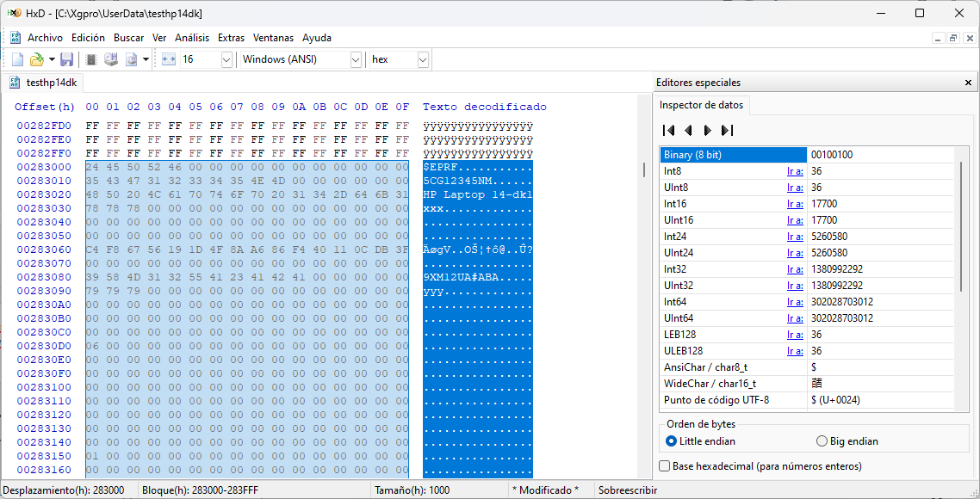Click the New file icon in toolbar
The height and width of the screenshot is (499, 980).
(17, 59)
